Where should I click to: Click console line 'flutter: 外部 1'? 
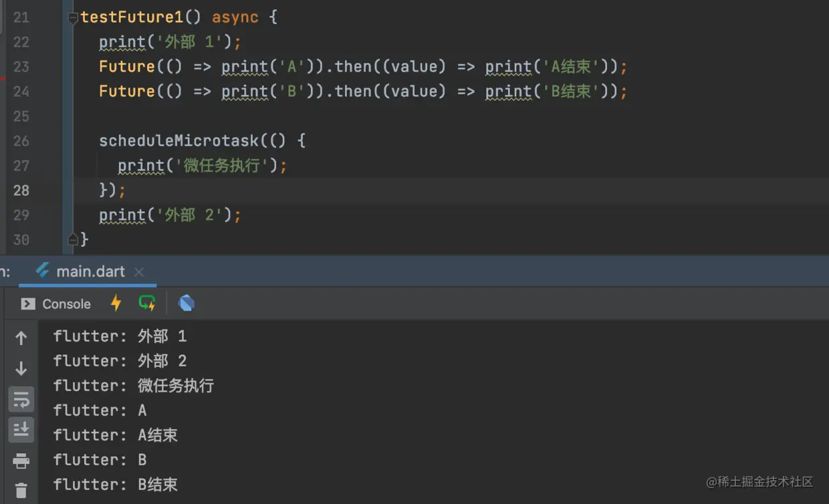click(120, 336)
